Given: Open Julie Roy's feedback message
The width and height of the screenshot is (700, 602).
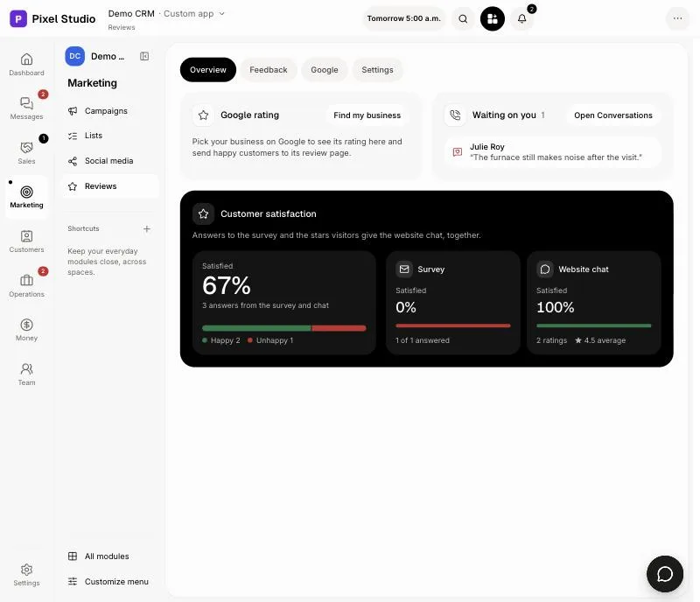Looking at the screenshot, I should pyautogui.click(x=553, y=152).
